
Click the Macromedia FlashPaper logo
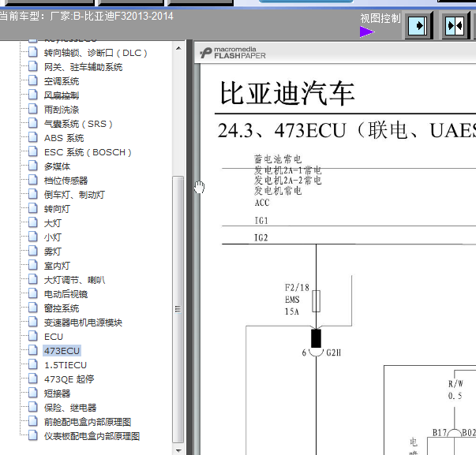[x=233, y=53]
